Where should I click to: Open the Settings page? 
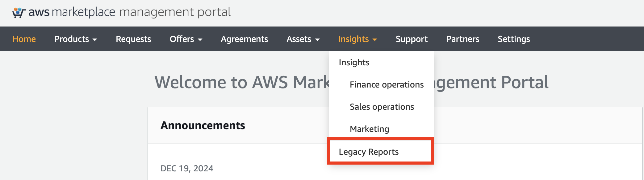[513, 39]
